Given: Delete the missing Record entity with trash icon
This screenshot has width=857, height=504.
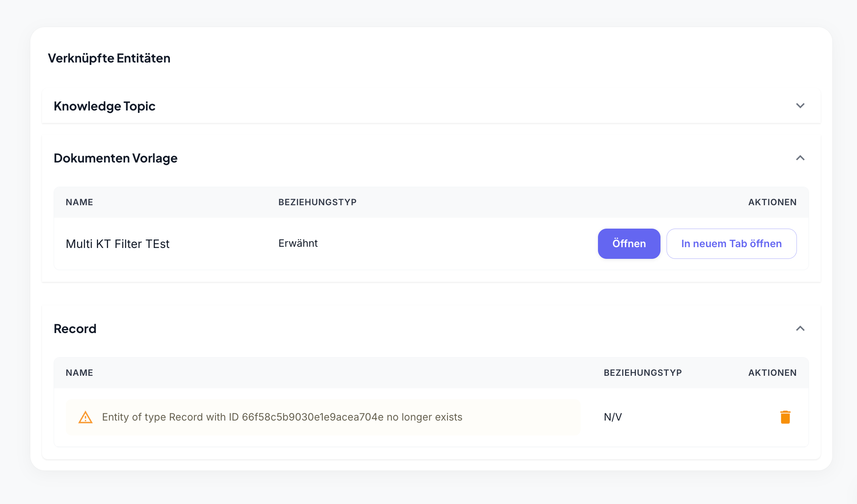Looking at the screenshot, I should click(785, 417).
